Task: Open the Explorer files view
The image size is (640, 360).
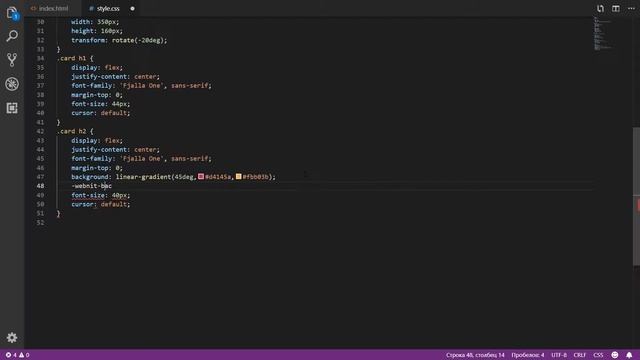Action: pos(12,13)
